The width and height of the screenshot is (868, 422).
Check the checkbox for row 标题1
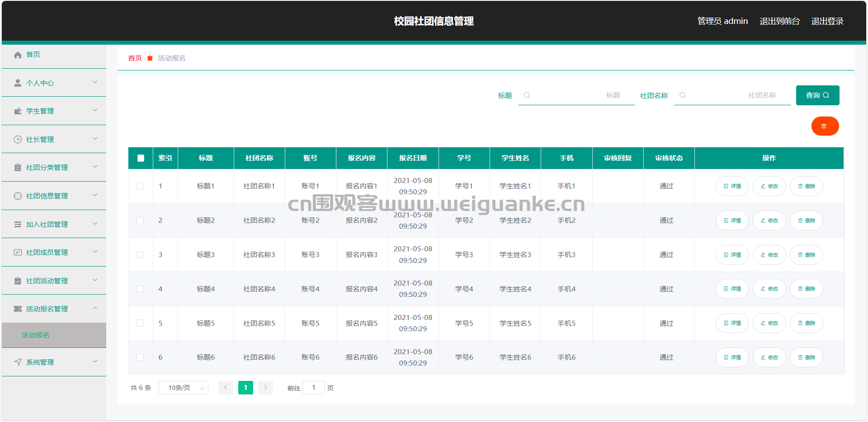(x=140, y=186)
